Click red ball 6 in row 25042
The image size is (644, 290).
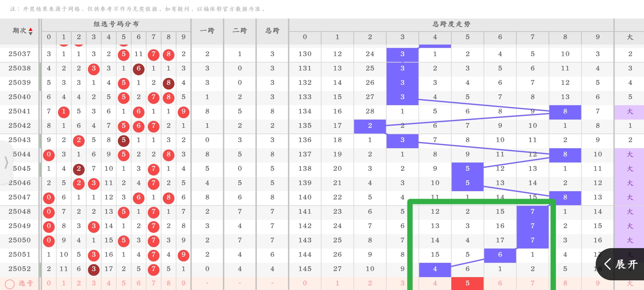138,126
